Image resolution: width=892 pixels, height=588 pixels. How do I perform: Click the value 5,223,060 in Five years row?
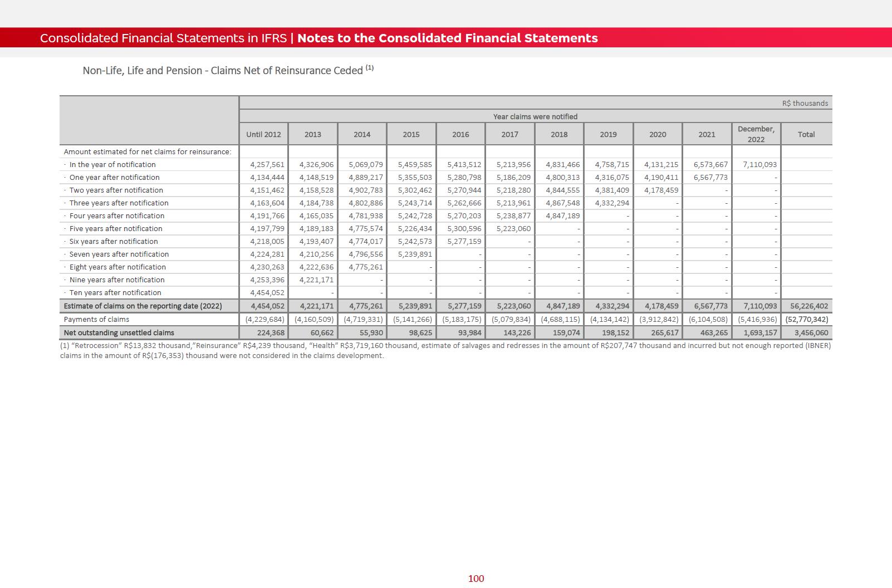click(513, 228)
